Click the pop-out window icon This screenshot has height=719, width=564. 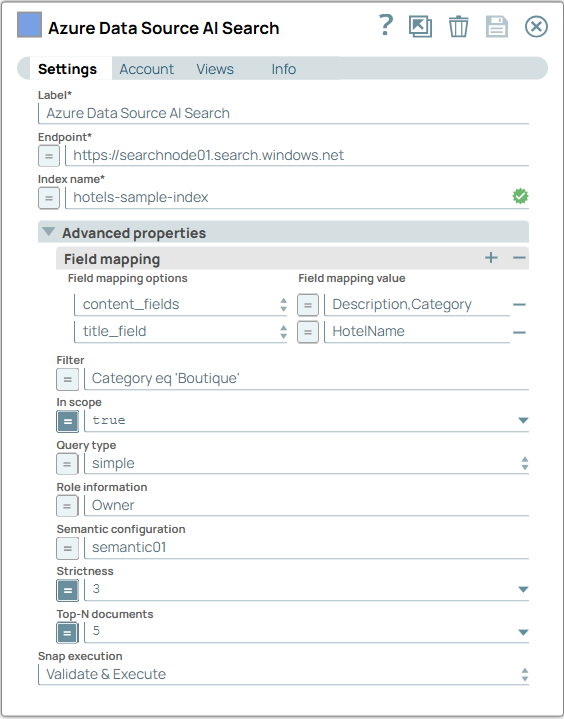pyautogui.click(x=420, y=27)
